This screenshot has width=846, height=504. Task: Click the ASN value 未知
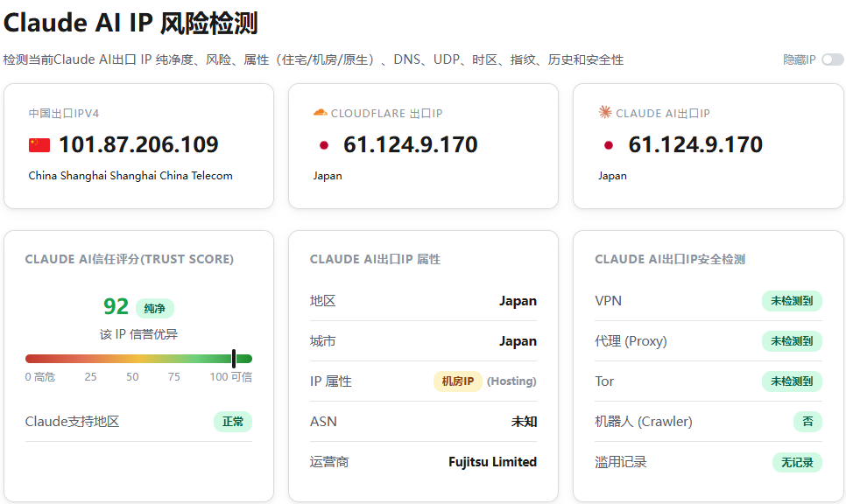[524, 422]
